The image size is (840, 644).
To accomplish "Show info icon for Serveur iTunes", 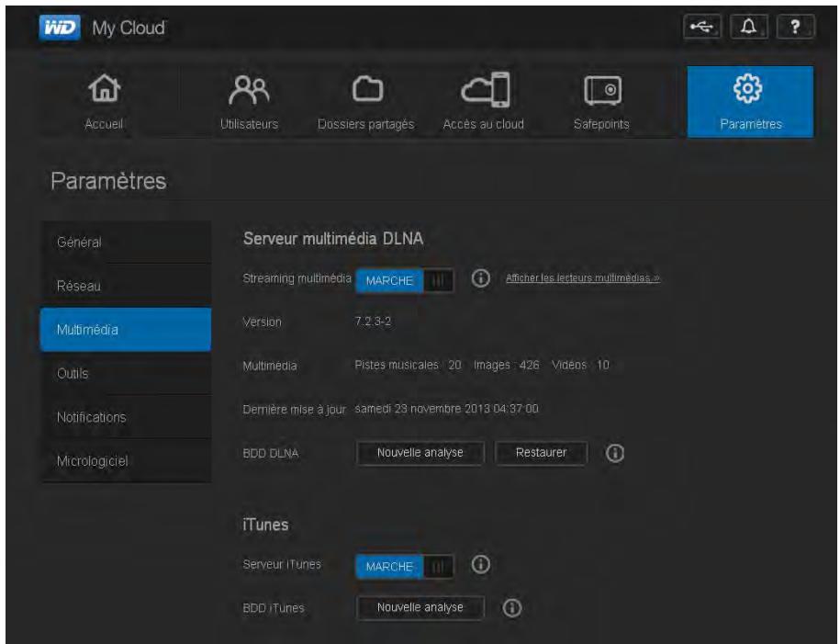I will (x=480, y=564).
